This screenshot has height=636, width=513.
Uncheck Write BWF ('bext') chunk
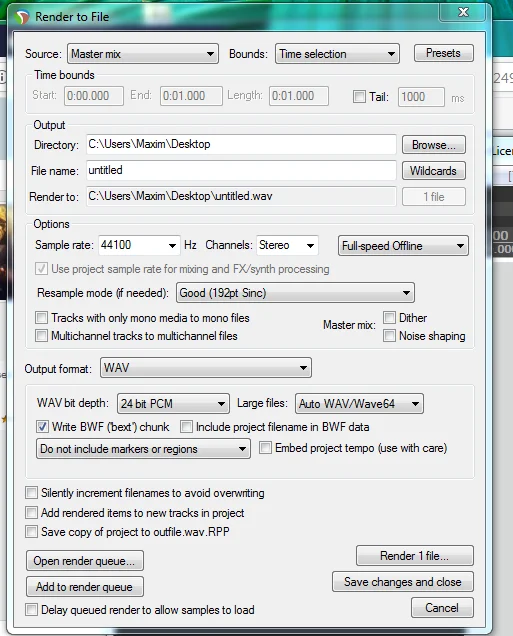[x=42, y=427]
